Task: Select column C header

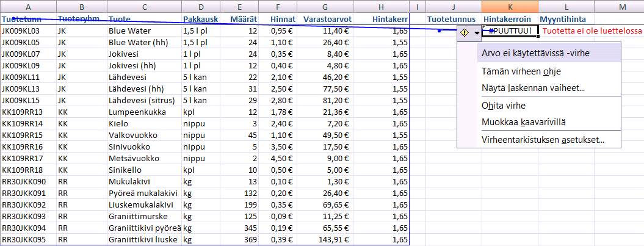Action: tap(145, 7)
